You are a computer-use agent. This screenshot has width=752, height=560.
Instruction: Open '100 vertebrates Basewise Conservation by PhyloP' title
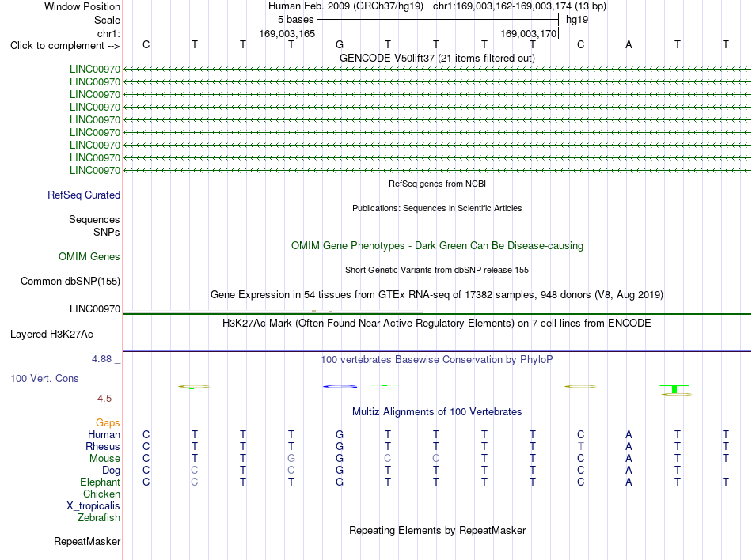tap(437, 359)
